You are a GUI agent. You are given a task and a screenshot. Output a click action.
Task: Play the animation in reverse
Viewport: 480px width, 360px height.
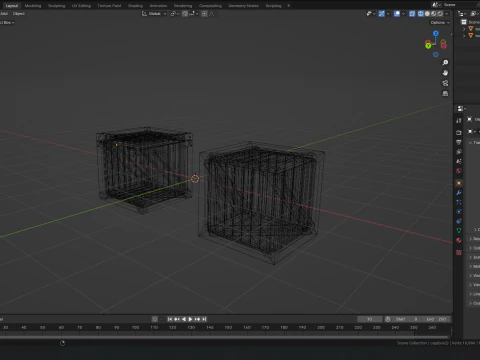(184, 319)
